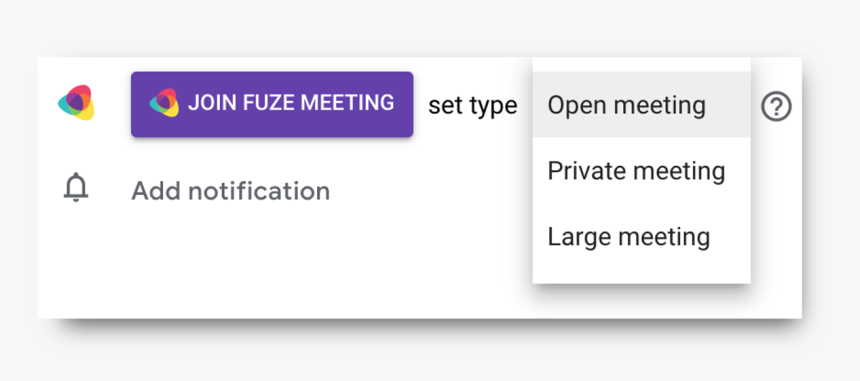Select the colorful Fuze icon left of button

pos(76,103)
